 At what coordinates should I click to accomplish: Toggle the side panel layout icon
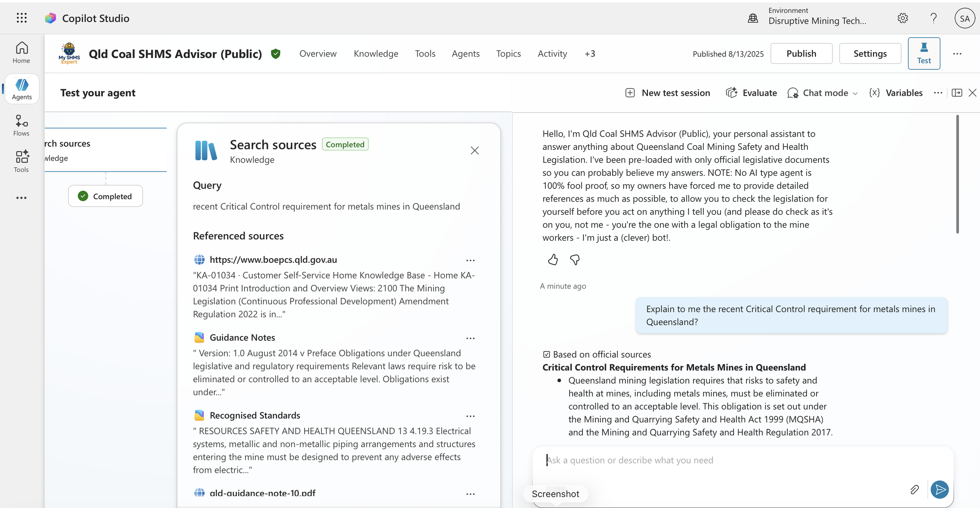957,93
